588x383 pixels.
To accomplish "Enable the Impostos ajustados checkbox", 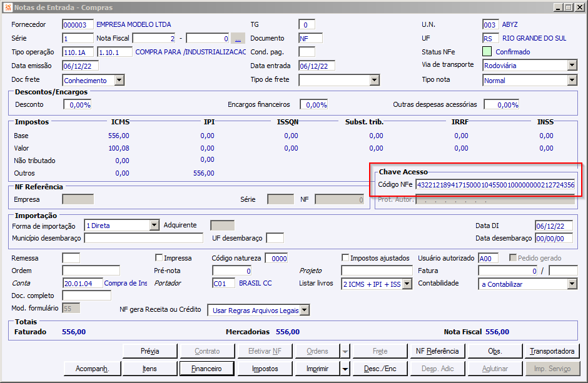I will [345, 258].
